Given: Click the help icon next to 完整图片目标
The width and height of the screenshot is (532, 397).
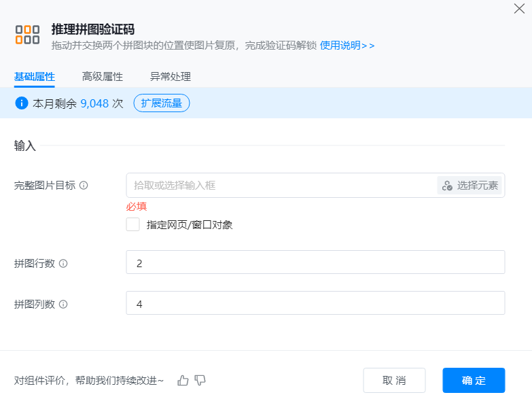Looking at the screenshot, I should [x=84, y=185].
